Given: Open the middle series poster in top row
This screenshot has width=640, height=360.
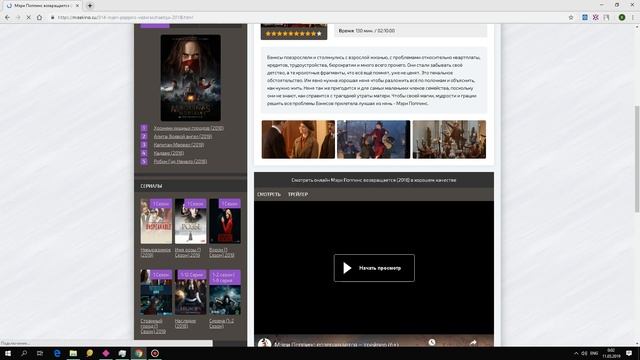Looking at the screenshot, I should tap(191, 221).
